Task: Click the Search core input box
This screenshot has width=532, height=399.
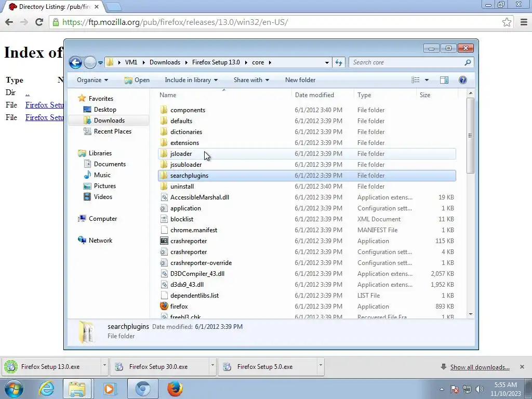Action: [x=406, y=62]
